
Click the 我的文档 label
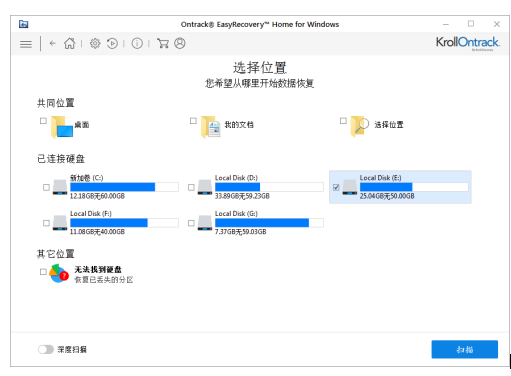pos(239,125)
